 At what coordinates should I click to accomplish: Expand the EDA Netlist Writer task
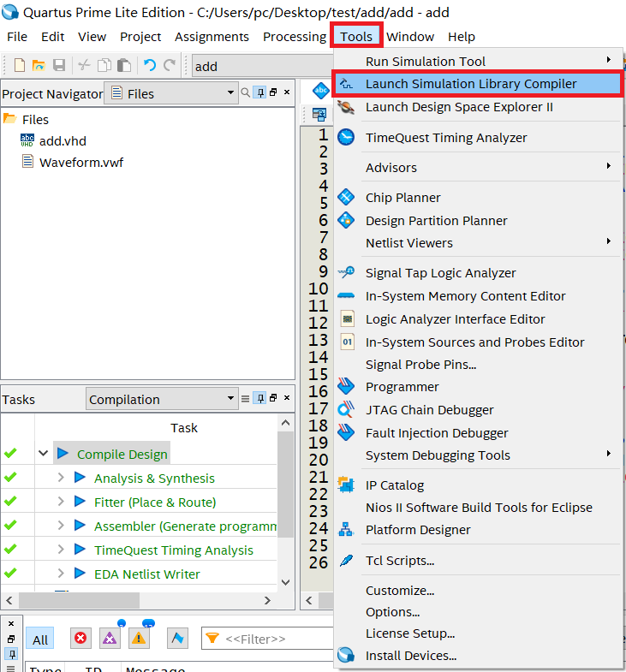[61, 573]
